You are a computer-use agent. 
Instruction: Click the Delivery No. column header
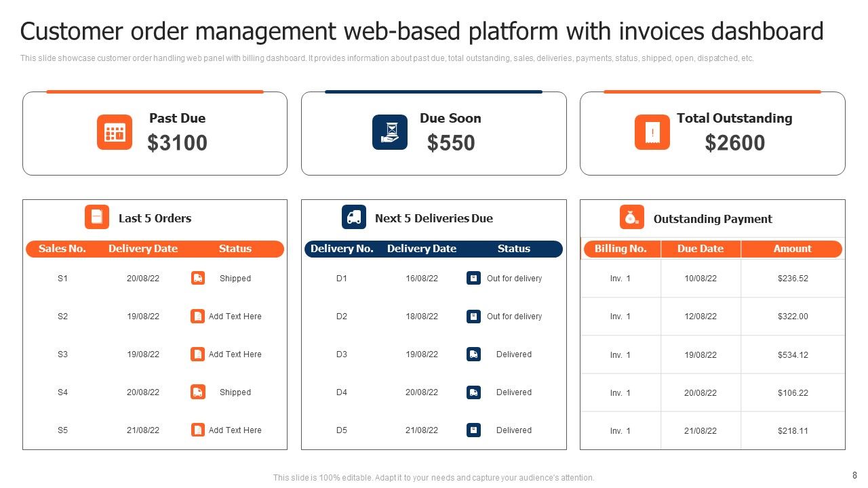click(342, 249)
